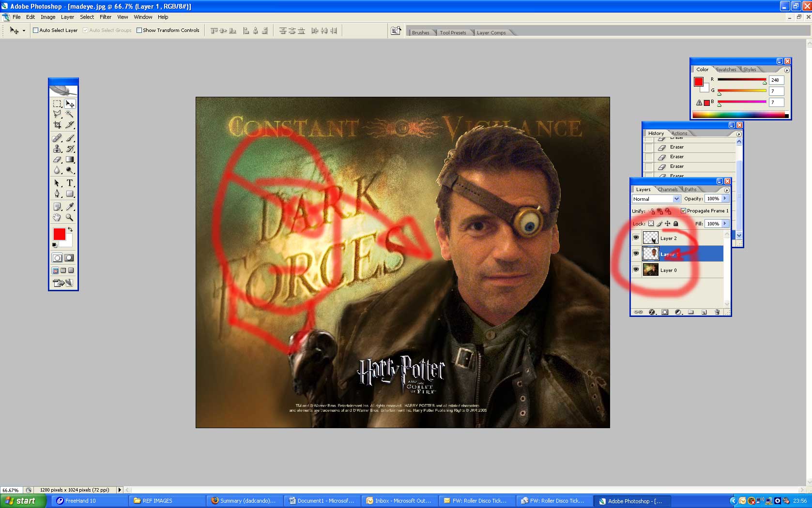Select the Eraser tool in toolbox

(x=57, y=159)
